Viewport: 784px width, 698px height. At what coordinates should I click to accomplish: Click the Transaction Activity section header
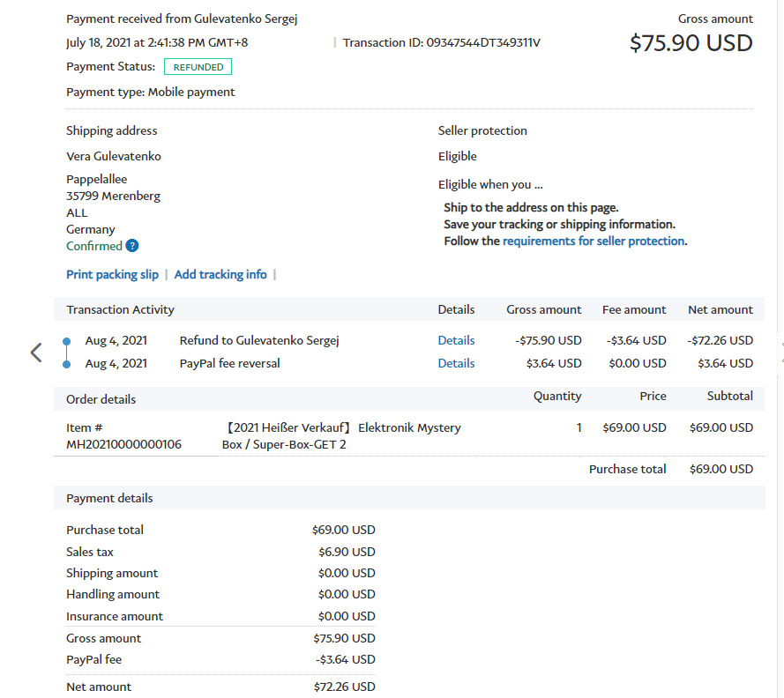(120, 309)
